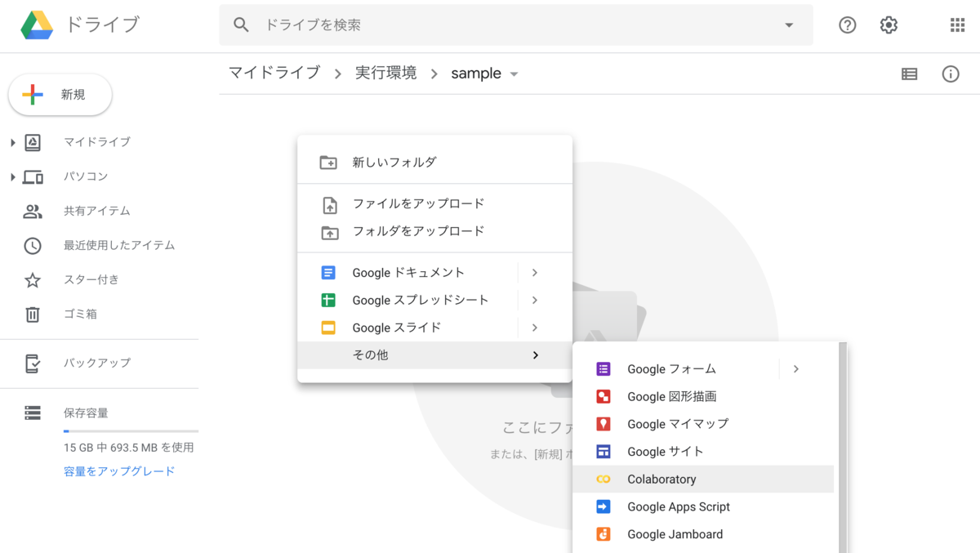Select Google Apps Script entry
Screen dimensions: 980x553
(703, 507)
